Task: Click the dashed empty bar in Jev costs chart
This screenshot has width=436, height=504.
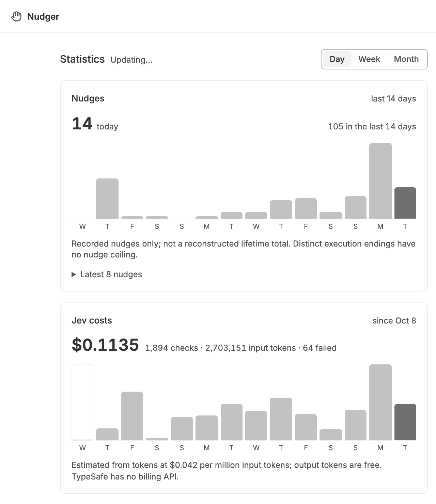Action: pyautogui.click(x=82, y=402)
